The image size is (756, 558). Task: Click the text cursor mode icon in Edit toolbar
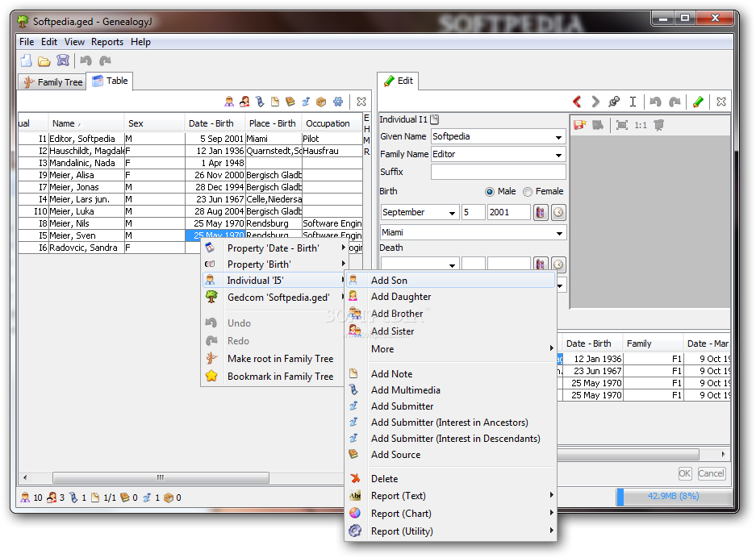point(633,102)
